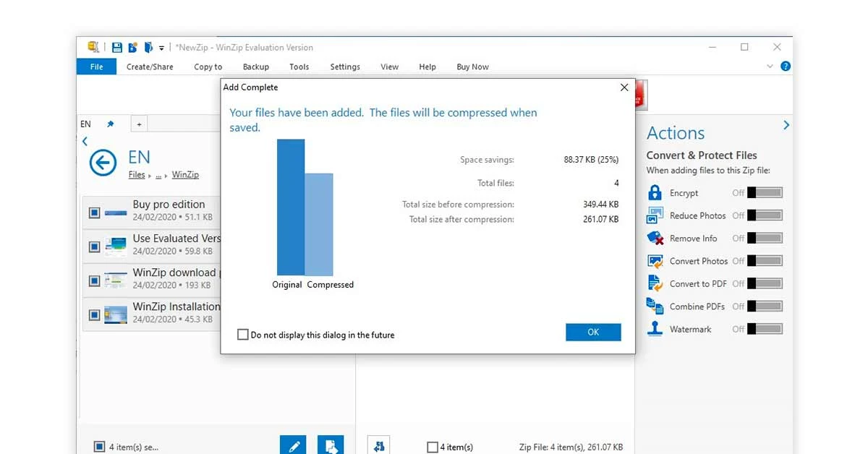868x454 pixels.
Task: Click OK to close Add Complete dialog
Action: pyautogui.click(x=593, y=332)
